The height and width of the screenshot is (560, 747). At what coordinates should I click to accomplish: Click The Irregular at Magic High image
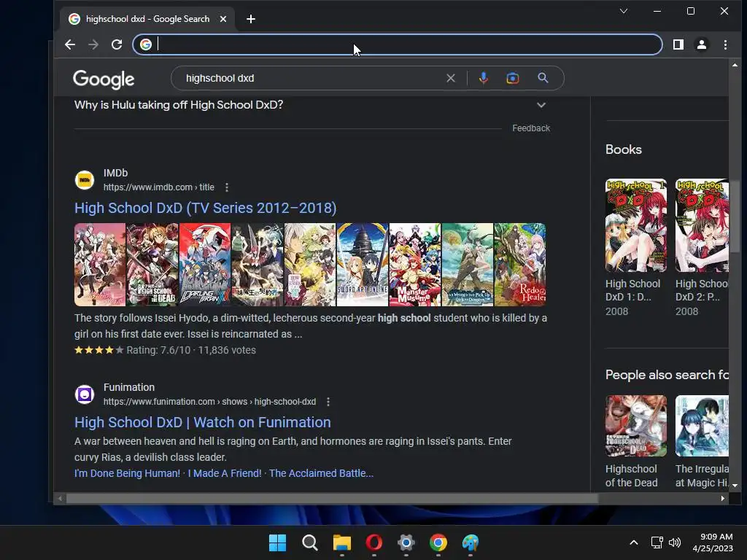point(702,426)
